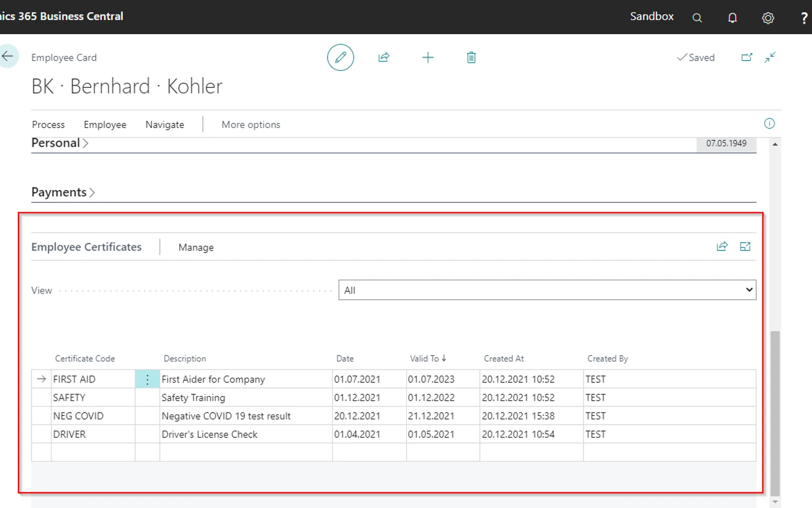Expand the Employee Certificates part to full view
The height and width of the screenshot is (508, 812).
click(745, 246)
